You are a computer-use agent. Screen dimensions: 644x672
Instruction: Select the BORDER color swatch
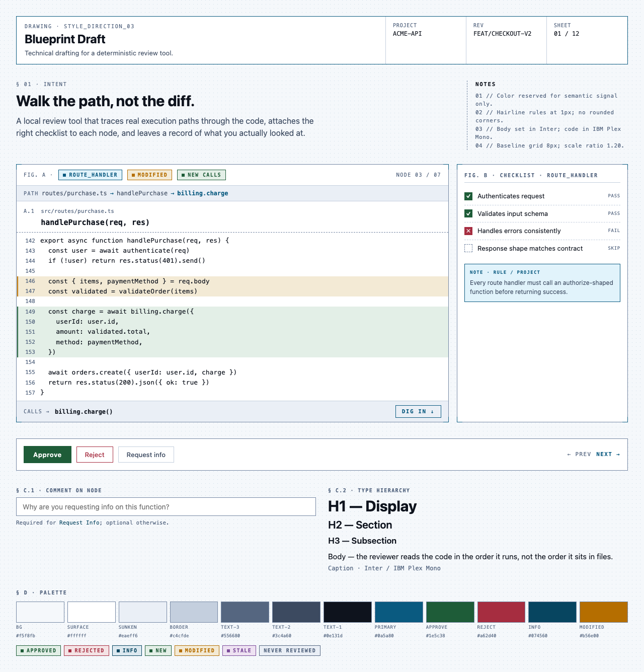click(x=194, y=612)
